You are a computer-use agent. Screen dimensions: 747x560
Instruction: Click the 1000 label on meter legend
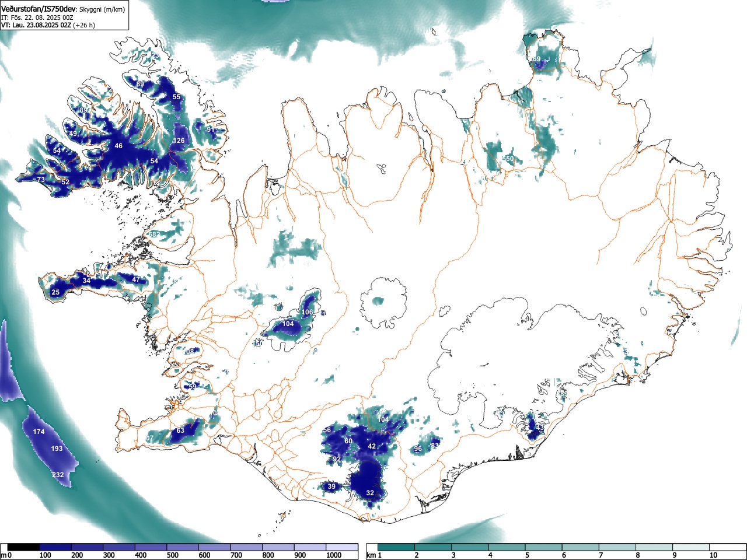pos(334,555)
